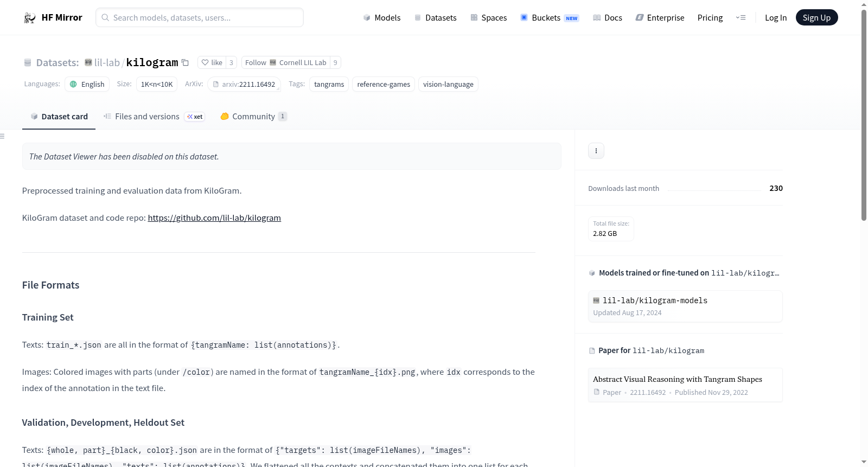Open the Datasets nav item

[436, 18]
